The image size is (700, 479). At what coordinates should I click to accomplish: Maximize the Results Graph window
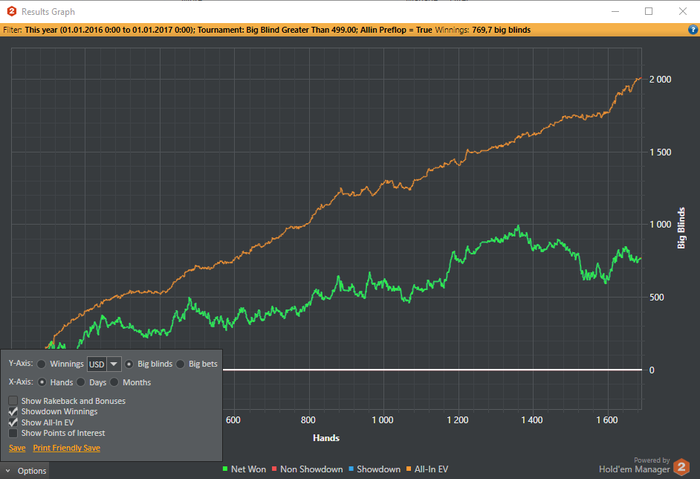649,11
